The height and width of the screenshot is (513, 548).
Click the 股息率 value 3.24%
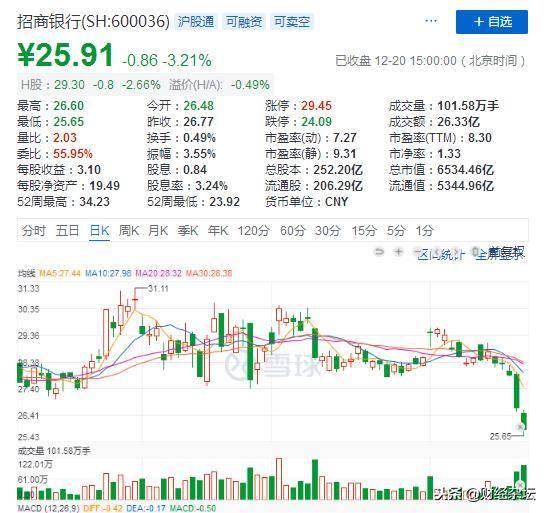pyautogui.click(x=211, y=186)
